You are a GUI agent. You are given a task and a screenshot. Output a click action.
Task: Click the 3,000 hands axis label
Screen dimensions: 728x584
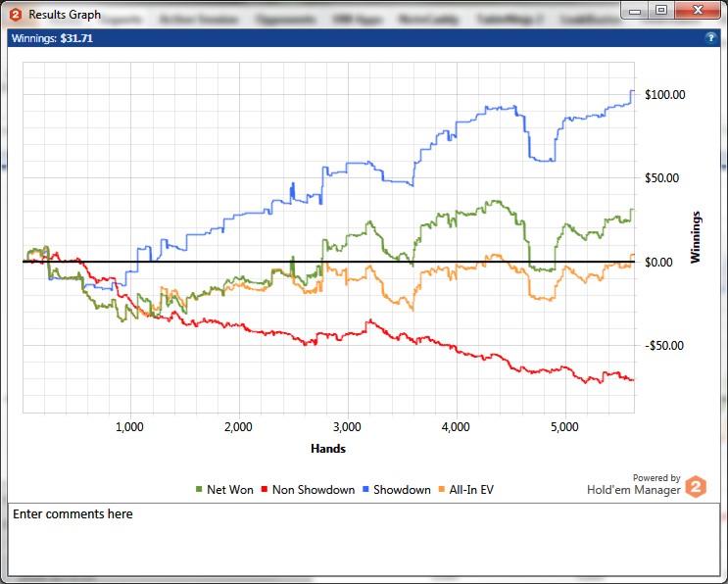346,427
